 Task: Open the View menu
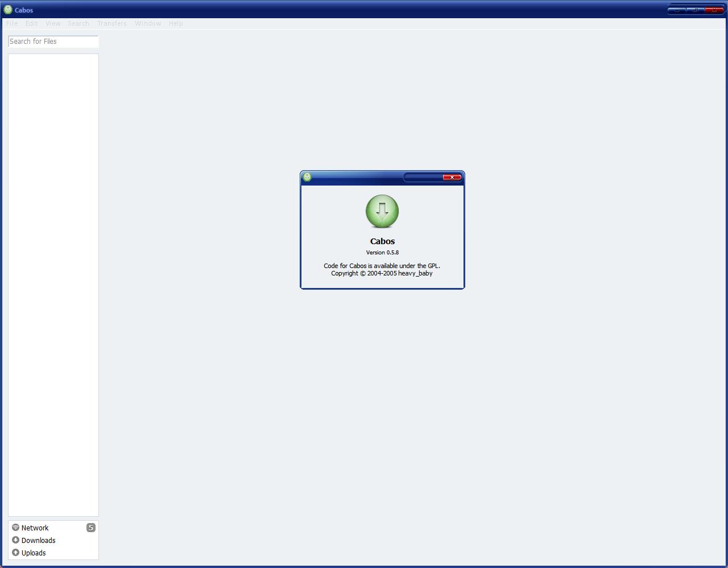coord(53,23)
